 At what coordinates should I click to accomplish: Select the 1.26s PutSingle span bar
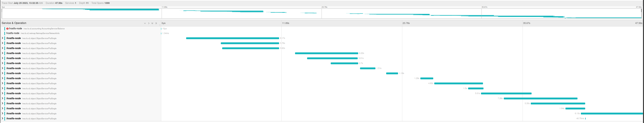[x=427, y=78]
